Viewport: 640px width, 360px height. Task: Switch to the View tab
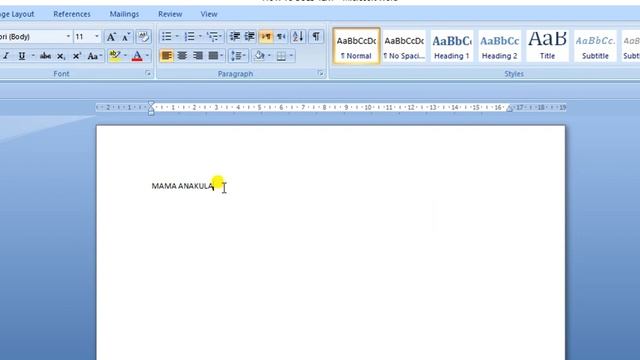click(209, 14)
